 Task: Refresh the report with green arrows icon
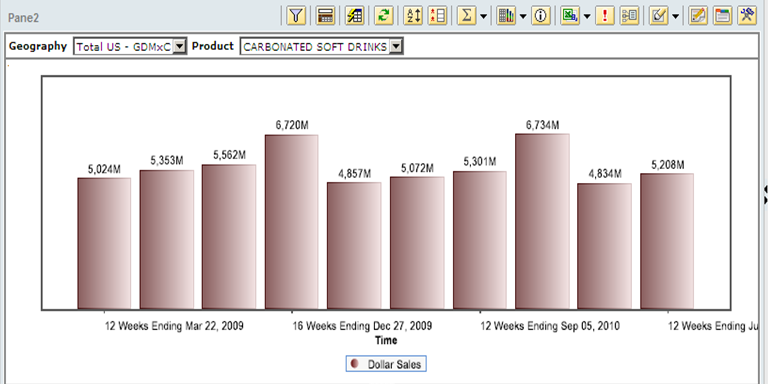[x=384, y=16]
